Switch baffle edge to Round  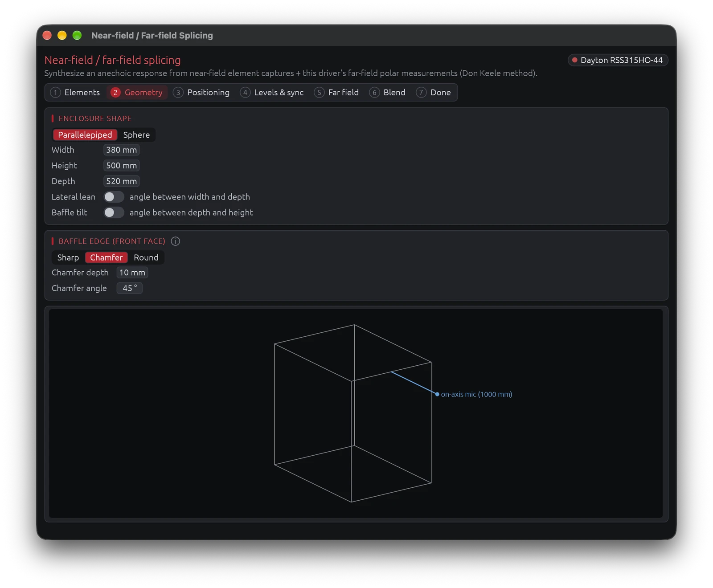(x=146, y=257)
